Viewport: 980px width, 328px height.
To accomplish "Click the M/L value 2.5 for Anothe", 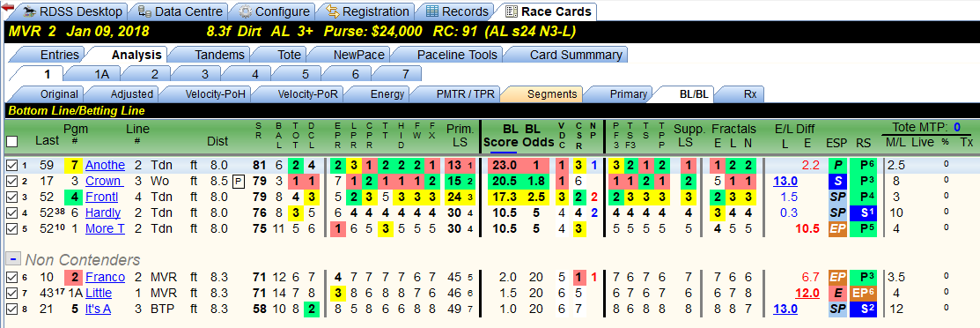I will tap(895, 165).
